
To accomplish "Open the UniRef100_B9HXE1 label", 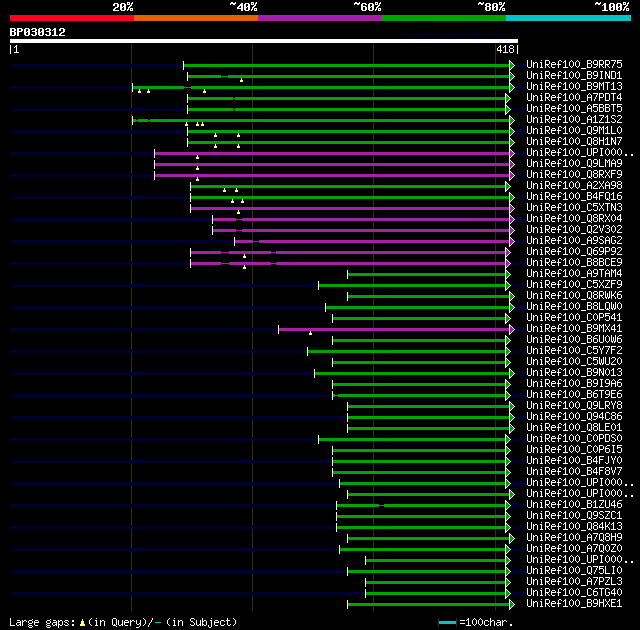I will [574, 604].
